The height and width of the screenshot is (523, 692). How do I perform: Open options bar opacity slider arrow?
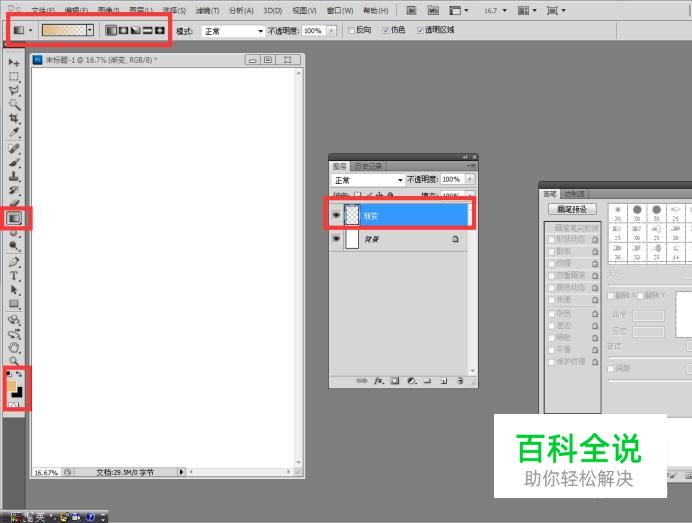pos(331,30)
